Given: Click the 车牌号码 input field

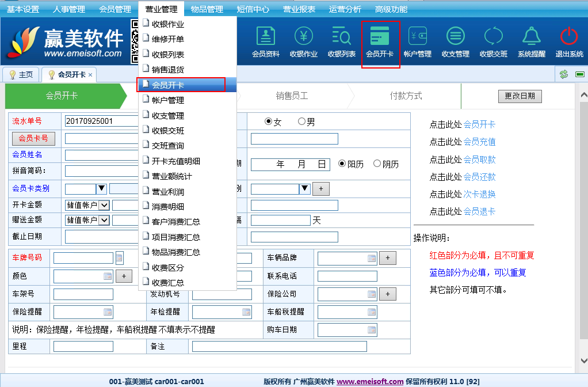Looking at the screenshot, I should point(83,258).
